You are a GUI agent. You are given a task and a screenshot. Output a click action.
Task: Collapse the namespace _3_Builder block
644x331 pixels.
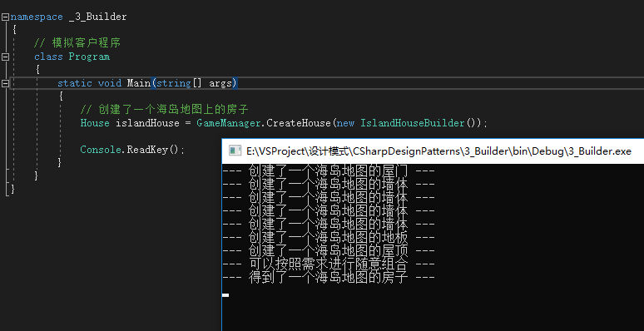pos(5,17)
